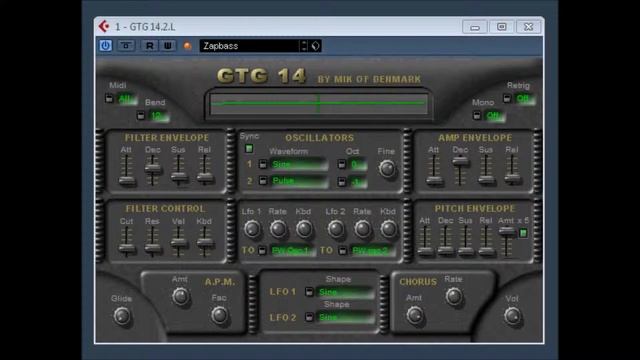The height and width of the screenshot is (360, 640).
Task: Toggle the Mono switch button
Action: [477, 116]
